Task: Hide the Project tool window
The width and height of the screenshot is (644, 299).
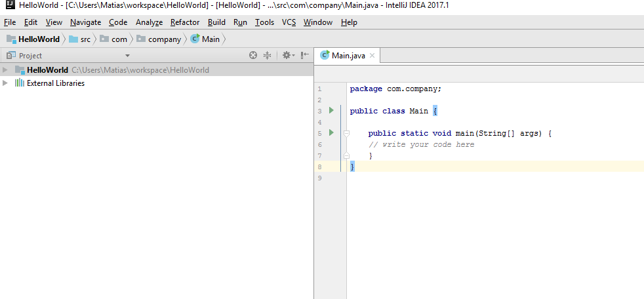Action: 305,56
